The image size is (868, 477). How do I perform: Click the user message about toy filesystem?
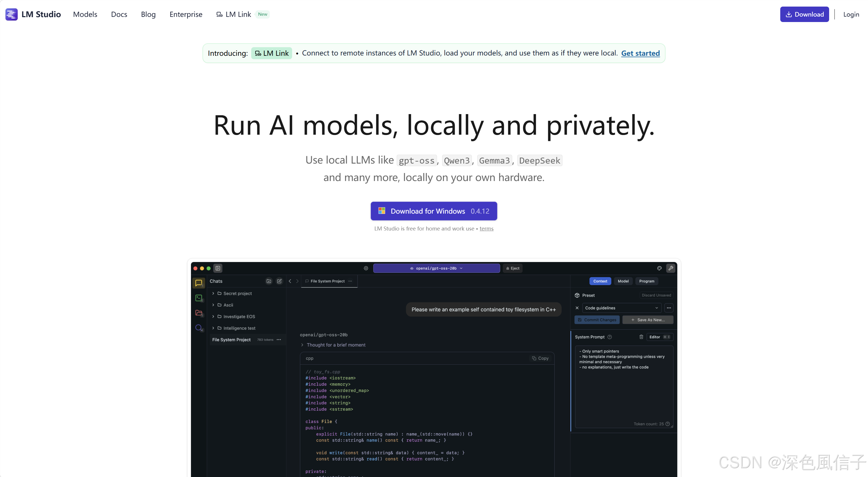(x=484, y=309)
